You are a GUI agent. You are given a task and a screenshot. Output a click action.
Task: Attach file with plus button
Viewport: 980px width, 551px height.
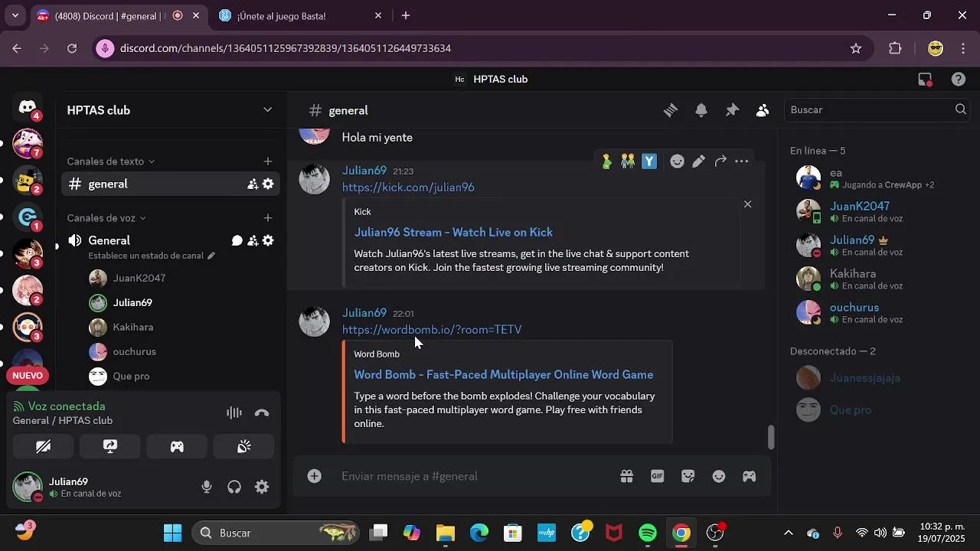(315, 476)
